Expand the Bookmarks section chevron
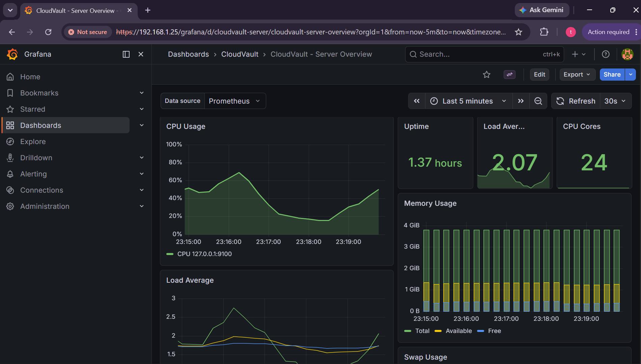 142,93
